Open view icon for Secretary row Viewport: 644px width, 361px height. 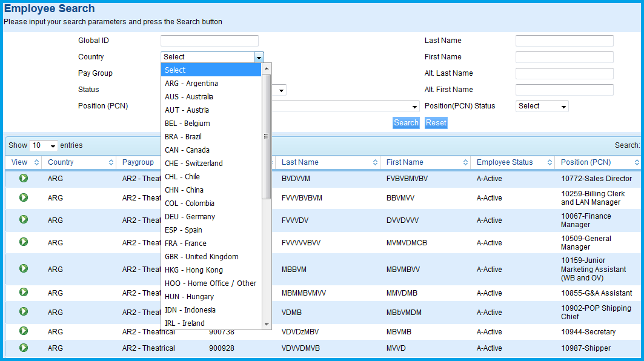click(24, 331)
